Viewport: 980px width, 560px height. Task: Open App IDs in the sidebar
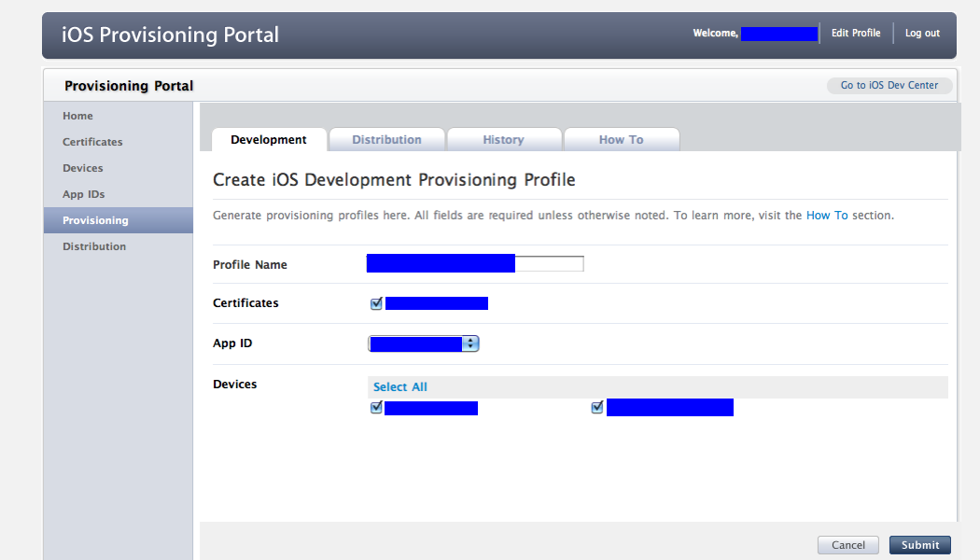click(x=84, y=194)
